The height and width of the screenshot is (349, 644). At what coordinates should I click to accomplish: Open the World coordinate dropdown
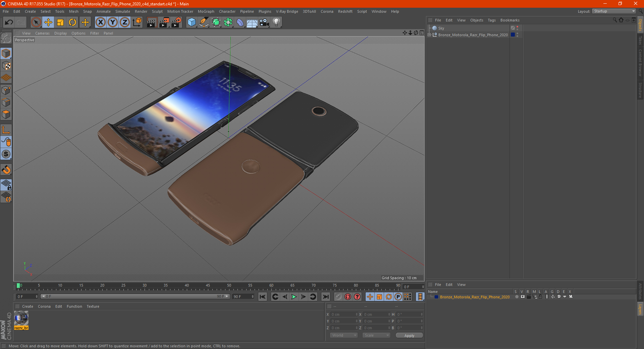(x=344, y=335)
